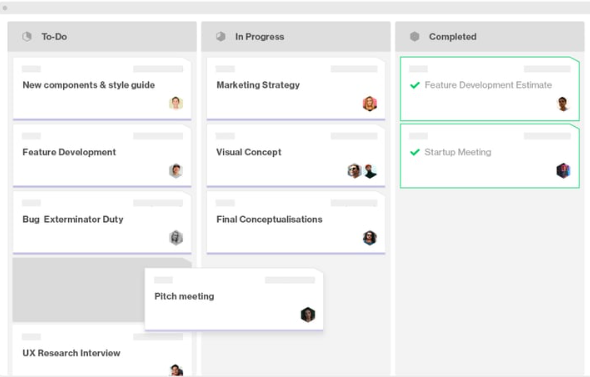Click assignee avatar on Marketing Strategy card
Screen dimensions: 590x377
tap(370, 103)
